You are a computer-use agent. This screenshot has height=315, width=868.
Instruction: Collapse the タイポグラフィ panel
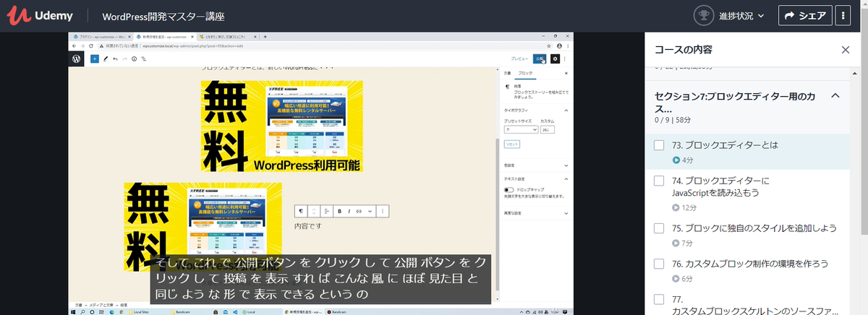click(x=535, y=111)
